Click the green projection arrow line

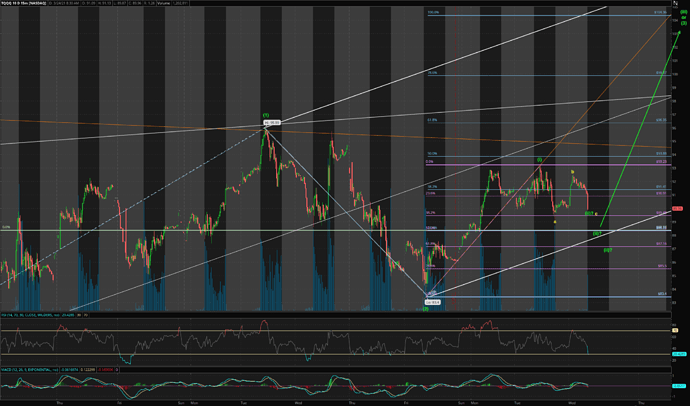(x=640, y=130)
